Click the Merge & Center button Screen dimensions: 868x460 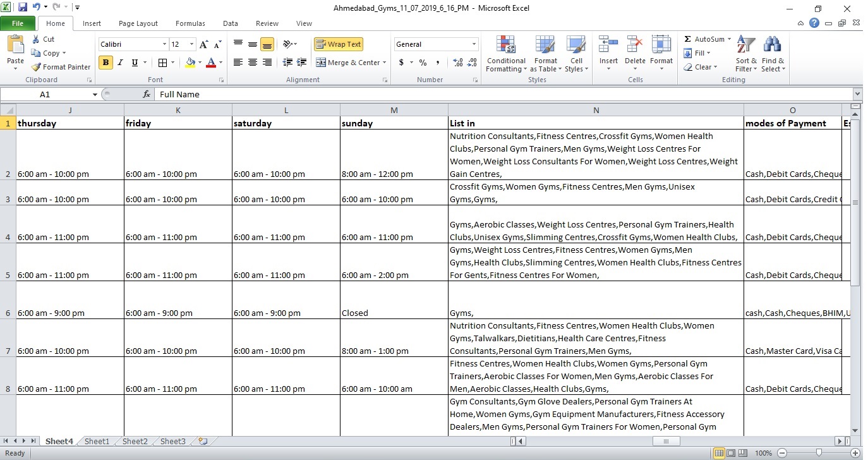pyautogui.click(x=348, y=63)
